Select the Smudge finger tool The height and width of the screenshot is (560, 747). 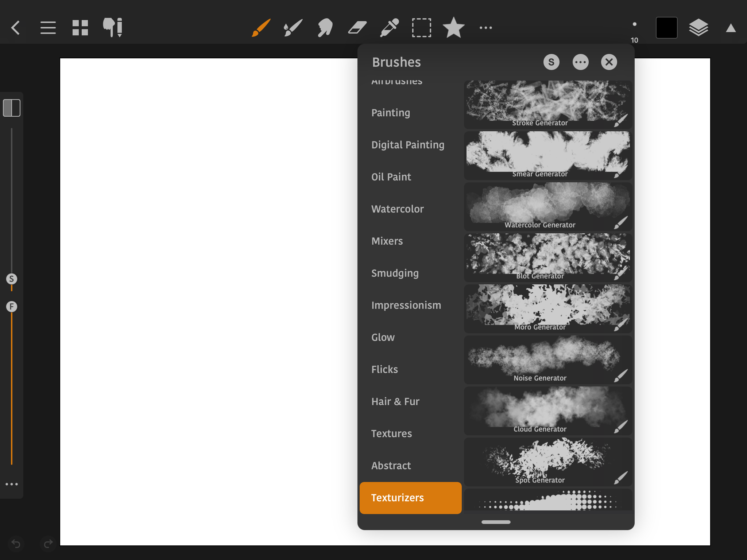(x=325, y=28)
